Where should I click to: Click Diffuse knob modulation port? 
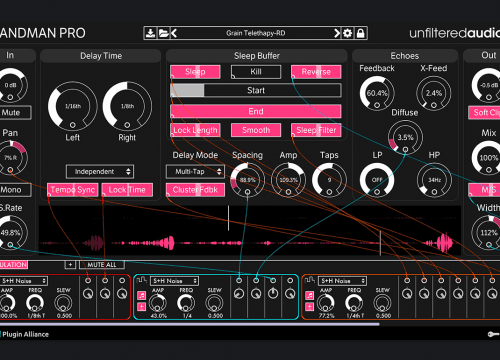pyautogui.click(x=405, y=150)
